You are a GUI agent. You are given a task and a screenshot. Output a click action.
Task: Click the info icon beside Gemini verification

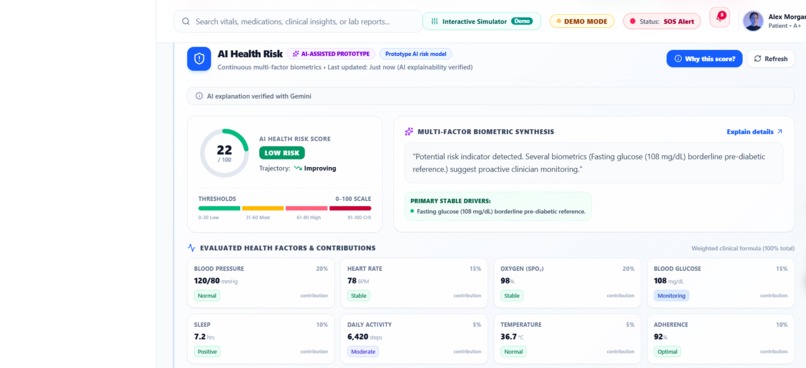point(199,96)
